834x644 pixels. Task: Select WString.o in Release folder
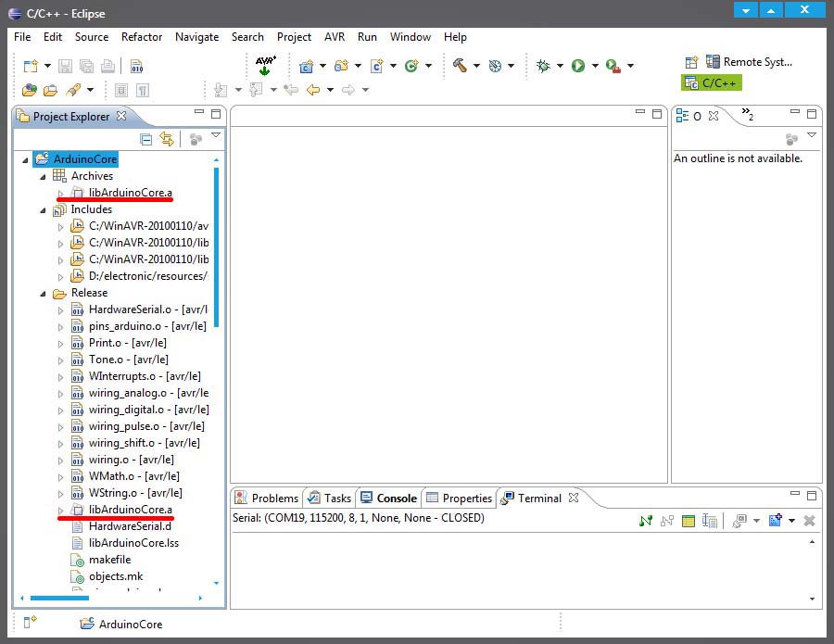pos(135,492)
